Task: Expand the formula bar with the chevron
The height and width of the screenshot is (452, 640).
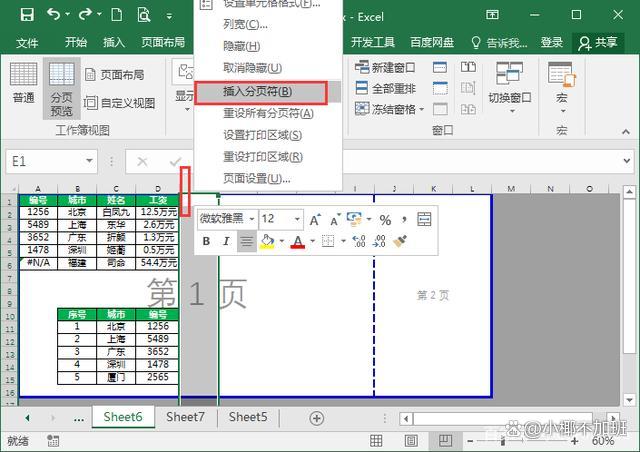Action: tap(627, 161)
